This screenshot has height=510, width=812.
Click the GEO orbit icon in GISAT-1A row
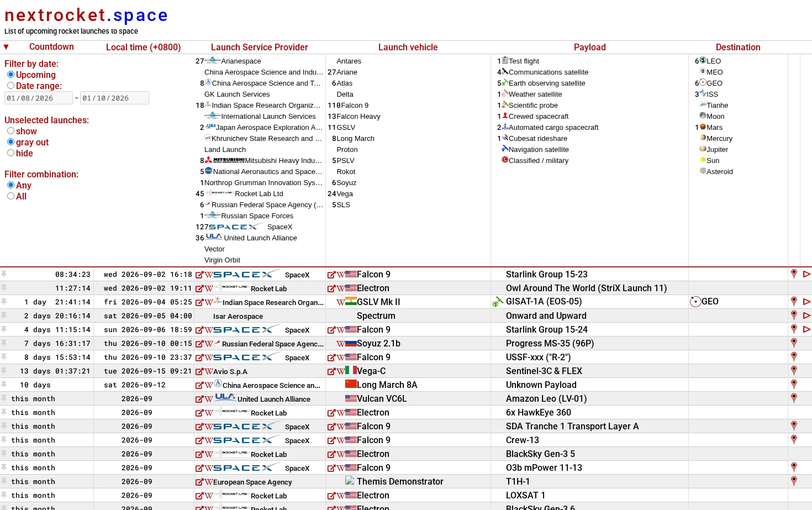(695, 302)
